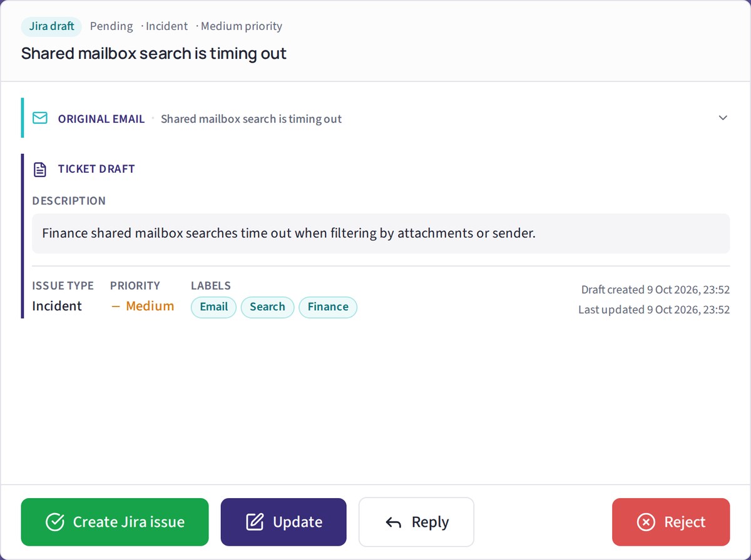Click the email subject in Original Email row

(251, 119)
